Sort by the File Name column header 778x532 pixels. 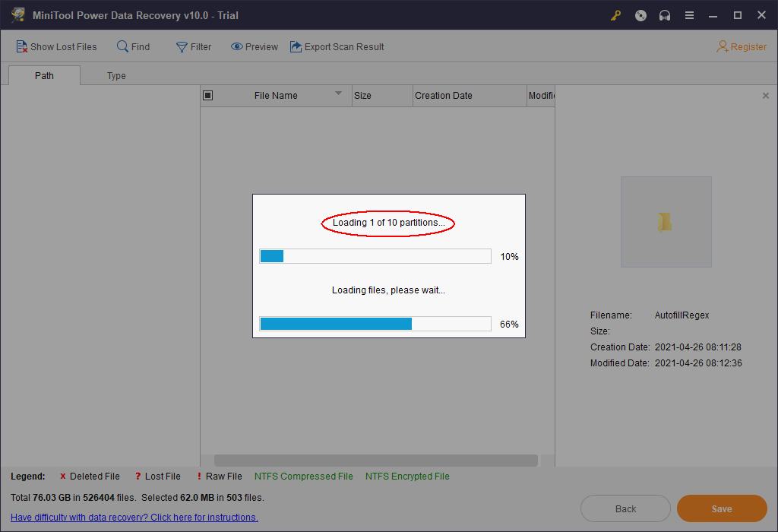276,95
